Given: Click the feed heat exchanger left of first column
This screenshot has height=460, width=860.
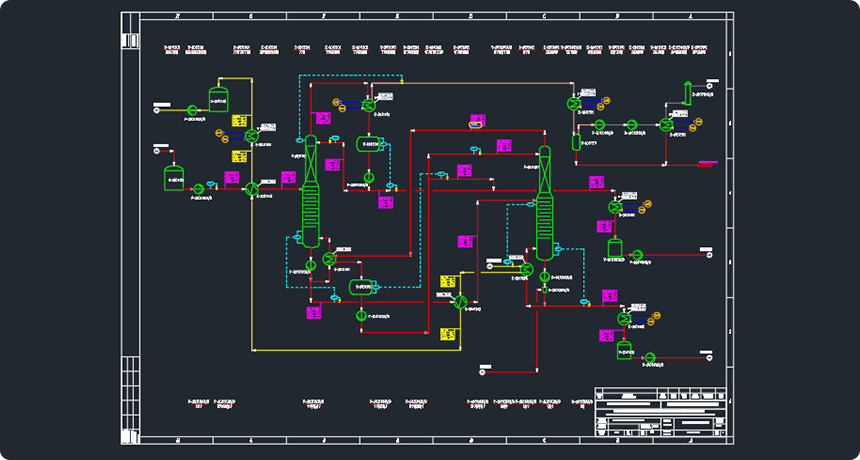Looking at the screenshot, I should [252, 188].
